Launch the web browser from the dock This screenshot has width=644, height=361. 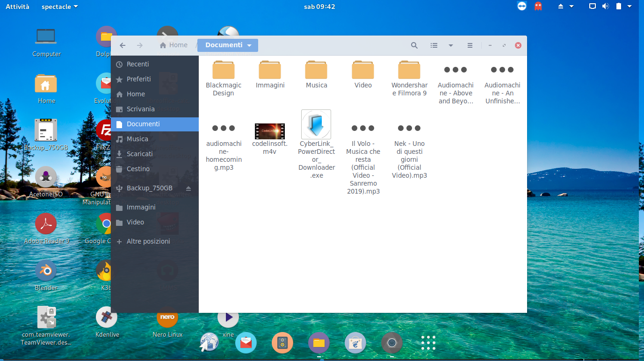point(210,343)
